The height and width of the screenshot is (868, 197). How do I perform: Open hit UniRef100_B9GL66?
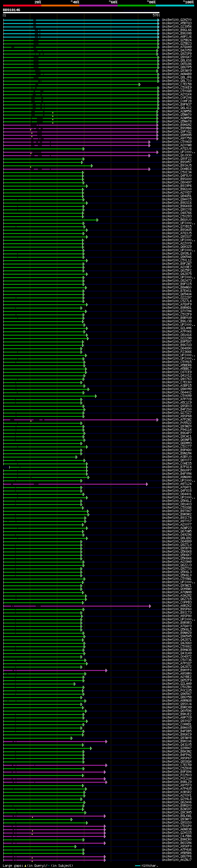pos(177,30)
